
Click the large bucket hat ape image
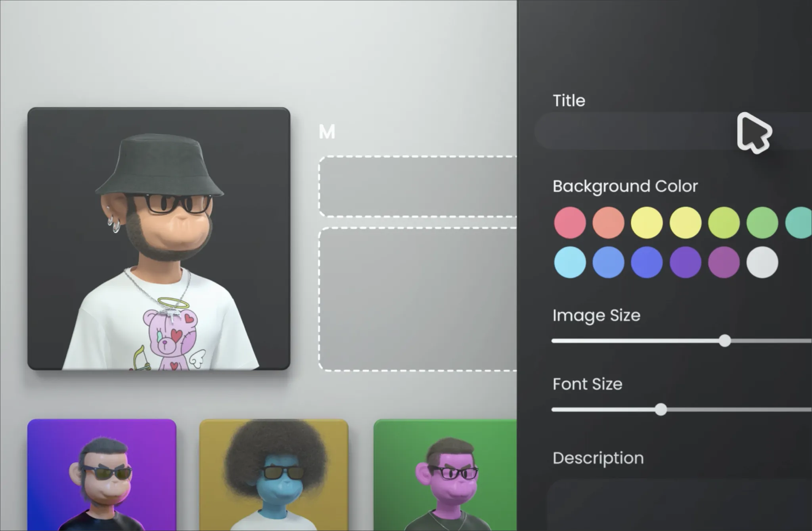point(159,238)
